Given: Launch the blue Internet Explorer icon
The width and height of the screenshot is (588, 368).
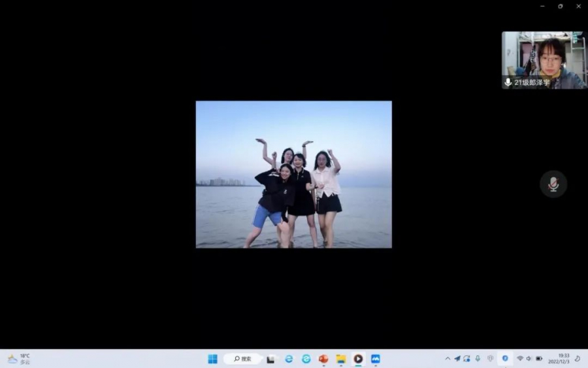Looking at the screenshot, I should (x=288, y=359).
